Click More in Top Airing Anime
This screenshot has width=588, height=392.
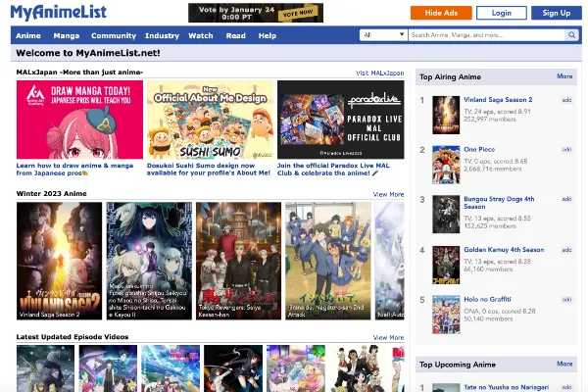point(564,76)
